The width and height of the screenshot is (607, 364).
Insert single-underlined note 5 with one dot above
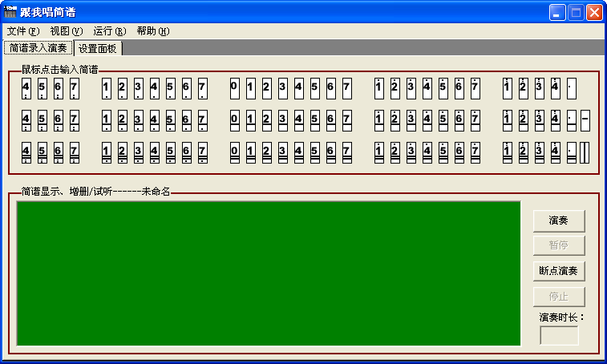(443, 121)
